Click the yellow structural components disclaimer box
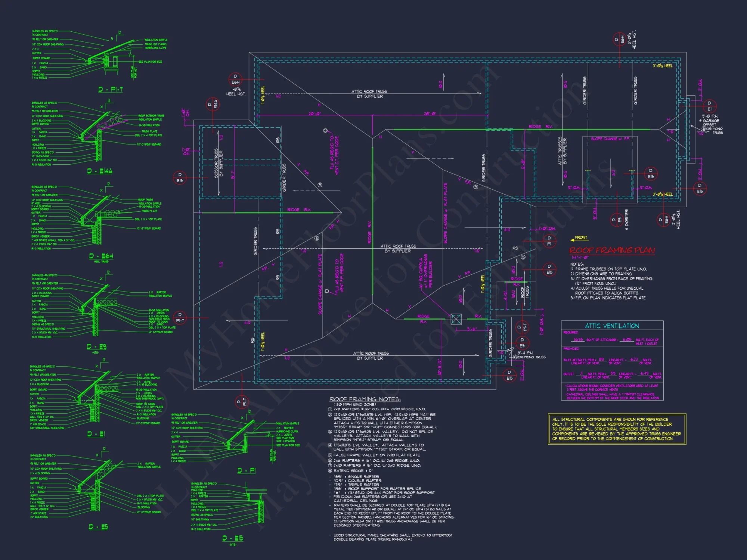The image size is (747, 560). (617, 429)
